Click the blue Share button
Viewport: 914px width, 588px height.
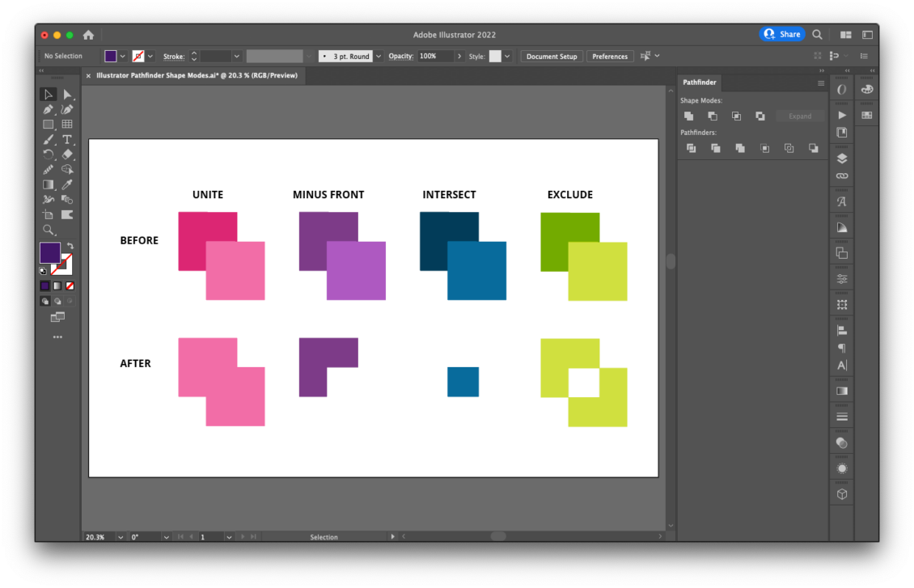782,34
